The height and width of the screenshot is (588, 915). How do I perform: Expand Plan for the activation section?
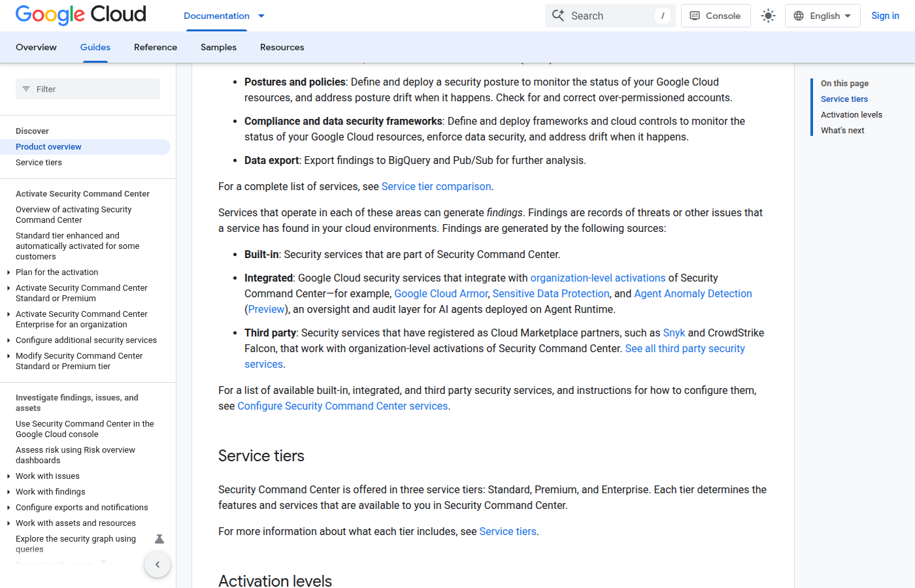pyautogui.click(x=8, y=272)
